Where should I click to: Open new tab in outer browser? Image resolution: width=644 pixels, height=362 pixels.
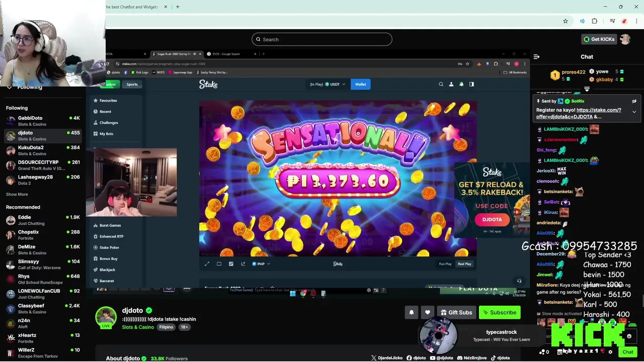(178, 7)
